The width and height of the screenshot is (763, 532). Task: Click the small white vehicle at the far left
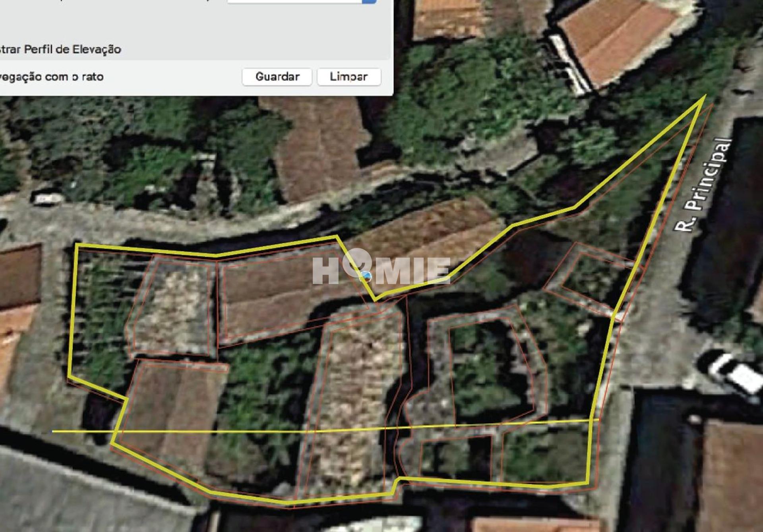[47, 198]
